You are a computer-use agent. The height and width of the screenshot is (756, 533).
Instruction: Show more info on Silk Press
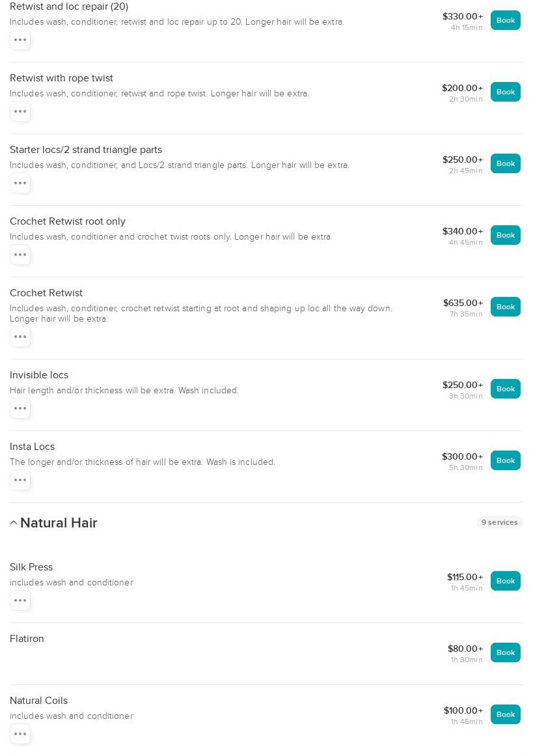[x=20, y=600]
